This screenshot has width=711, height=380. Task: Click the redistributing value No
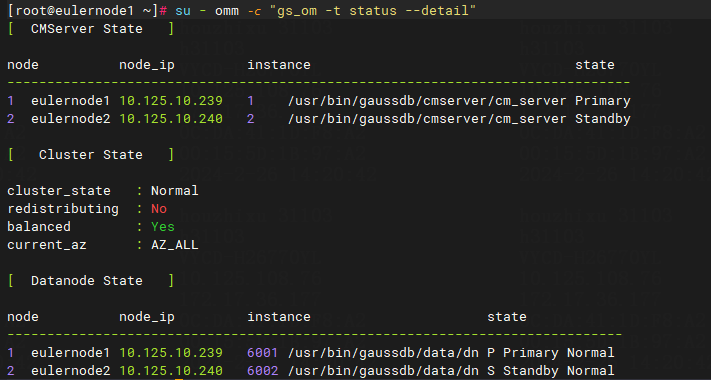click(159, 209)
